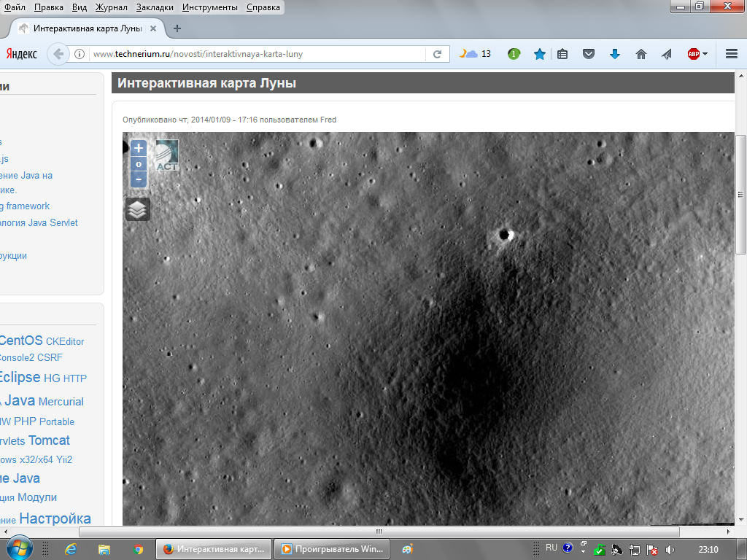Open the Файл menu
This screenshot has height=560, width=747.
coord(15,7)
